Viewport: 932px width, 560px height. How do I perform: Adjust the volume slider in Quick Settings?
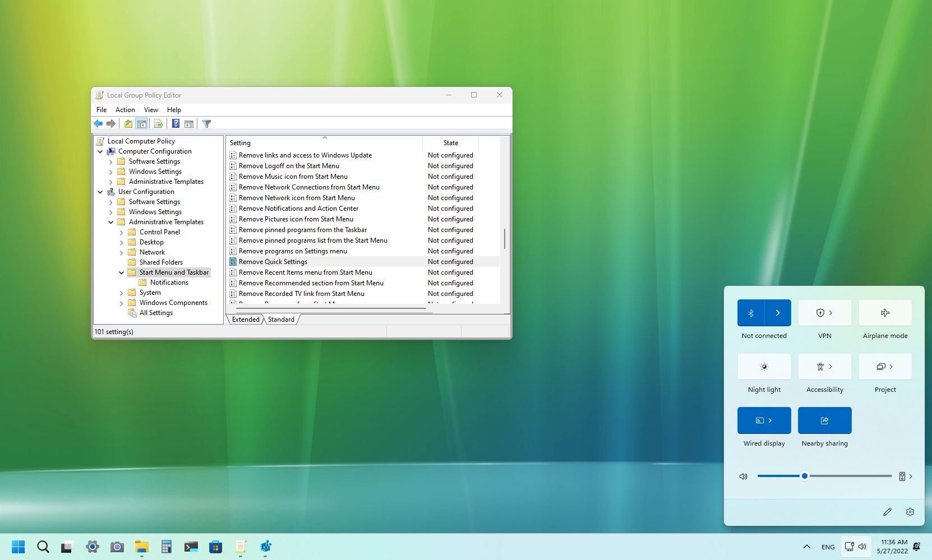[x=804, y=475]
